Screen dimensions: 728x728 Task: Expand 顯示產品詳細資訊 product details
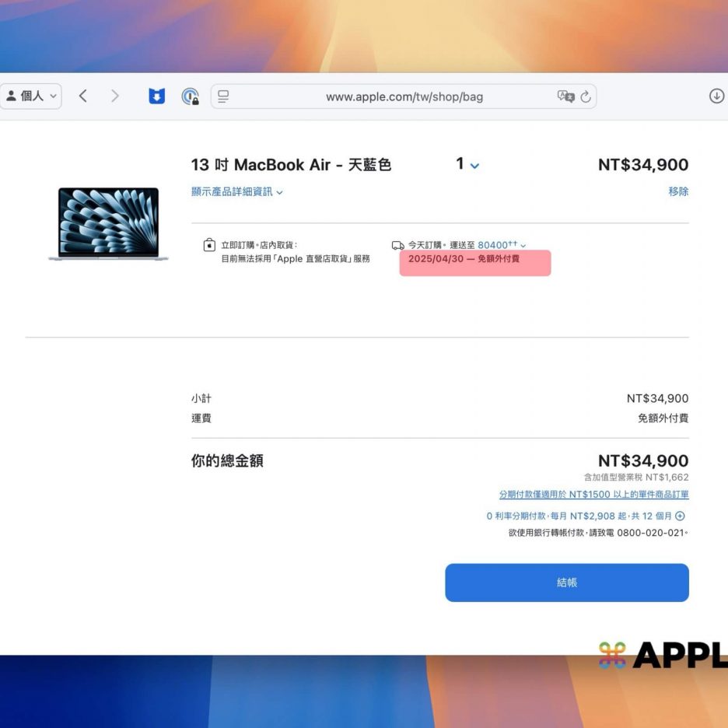tap(236, 191)
